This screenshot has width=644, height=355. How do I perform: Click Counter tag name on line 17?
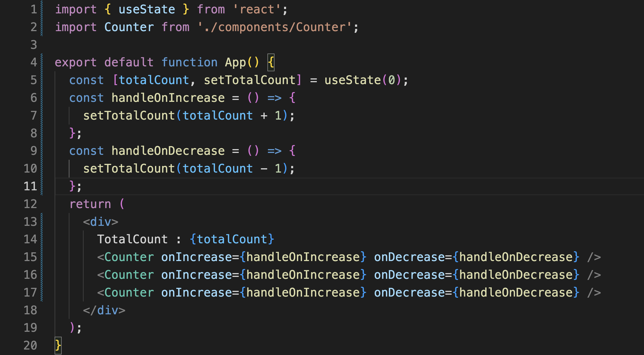(x=129, y=292)
